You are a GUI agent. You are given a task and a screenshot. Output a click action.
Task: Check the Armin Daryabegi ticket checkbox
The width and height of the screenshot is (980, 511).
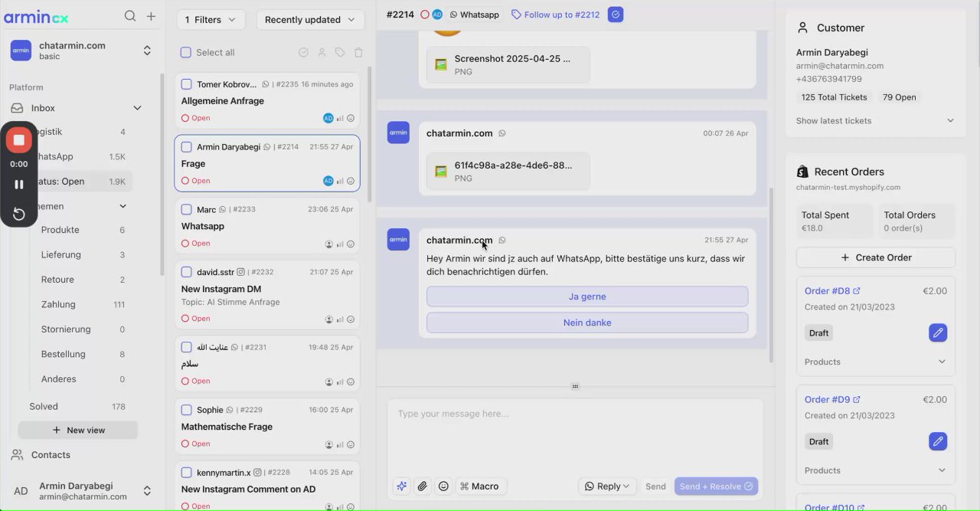point(186,146)
